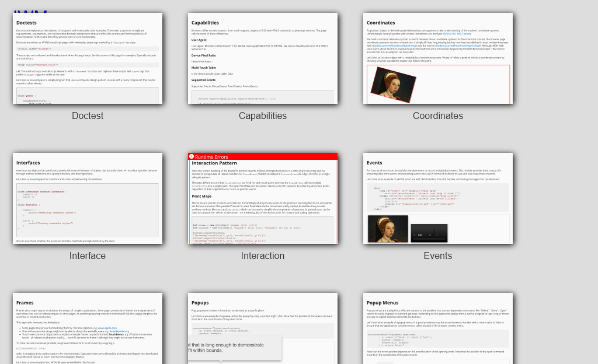The height and width of the screenshot is (364, 598).
Task: Open the Popup Menus page thumbnail
Action: click(438, 328)
